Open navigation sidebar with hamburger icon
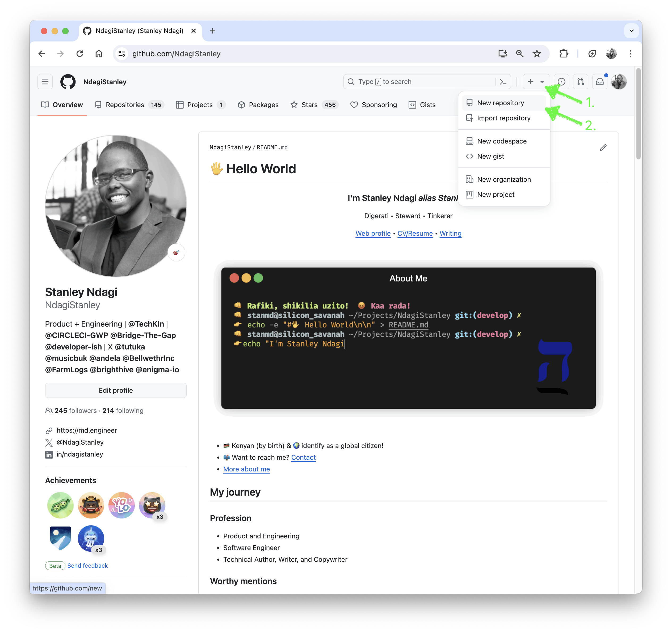Screen dimensions: 672x633 45,81
